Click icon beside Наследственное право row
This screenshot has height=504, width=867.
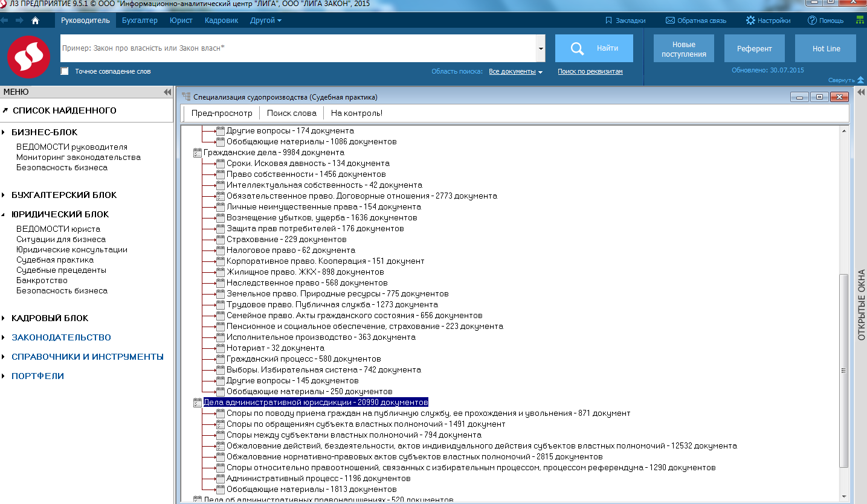[221, 283]
